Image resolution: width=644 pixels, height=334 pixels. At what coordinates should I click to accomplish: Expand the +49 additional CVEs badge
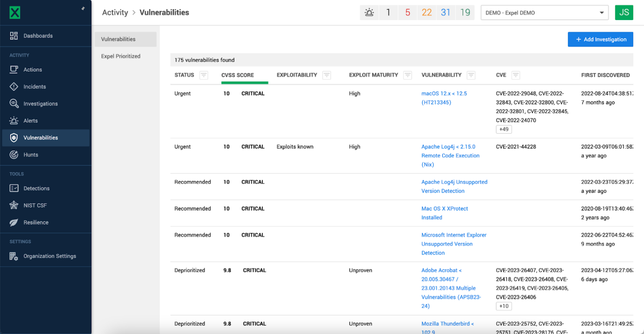504,129
